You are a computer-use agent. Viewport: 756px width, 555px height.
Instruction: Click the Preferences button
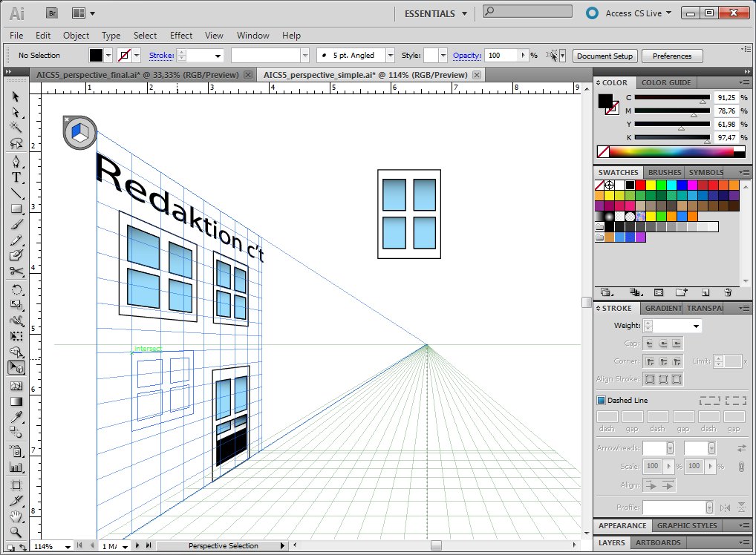click(671, 56)
